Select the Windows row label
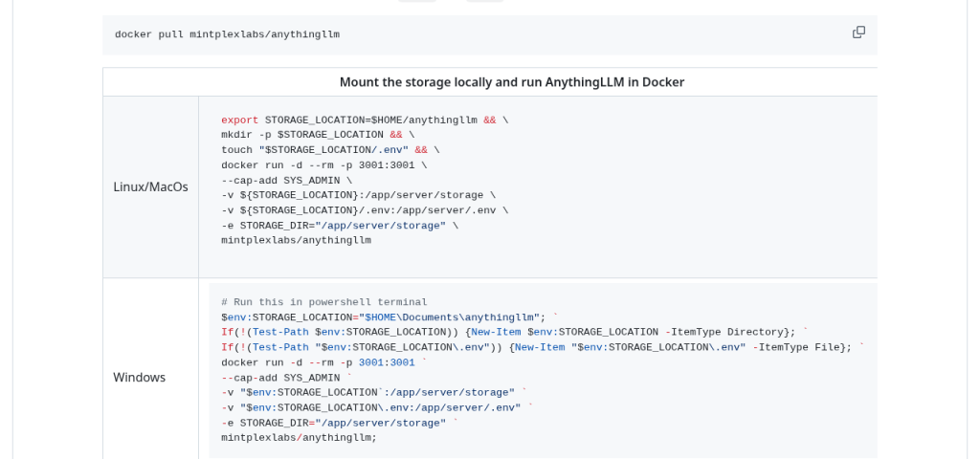Image resolution: width=980 pixels, height=459 pixels. tap(140, 377)
